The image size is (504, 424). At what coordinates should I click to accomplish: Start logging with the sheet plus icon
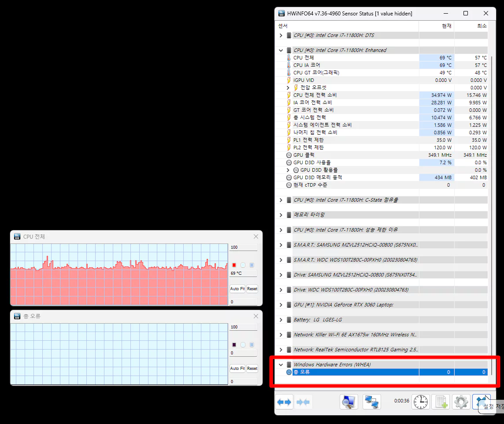point(441,402)
